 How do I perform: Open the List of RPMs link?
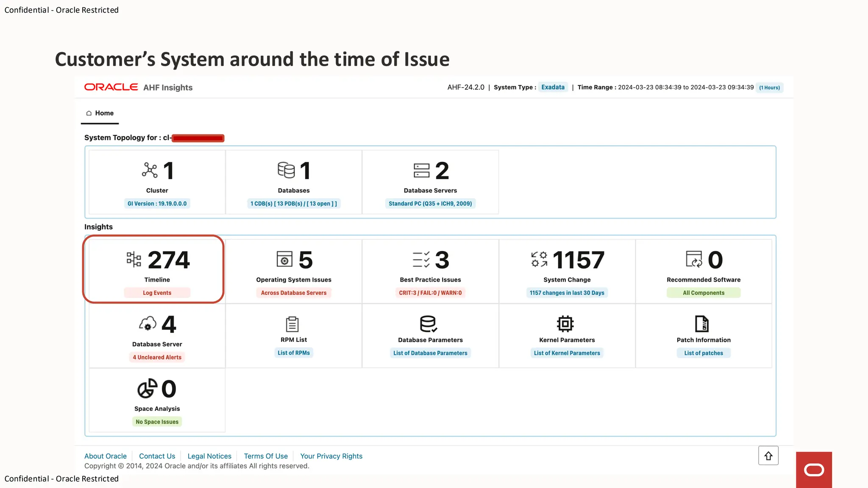(x=294, y=353)
